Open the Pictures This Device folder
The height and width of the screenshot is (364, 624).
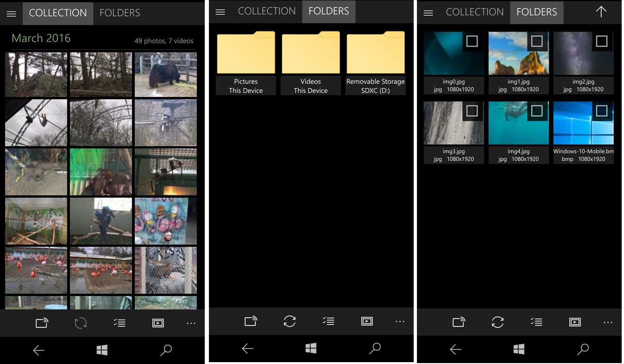(x=246, y=63)
